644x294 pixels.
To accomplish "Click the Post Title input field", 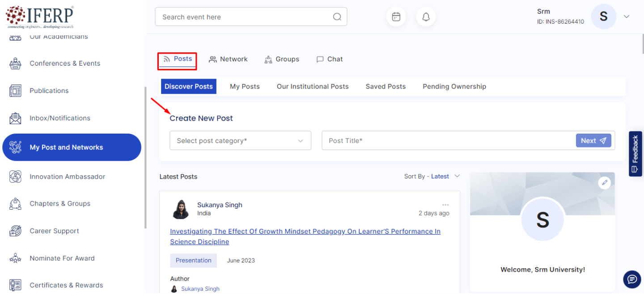I will (447, 141).
